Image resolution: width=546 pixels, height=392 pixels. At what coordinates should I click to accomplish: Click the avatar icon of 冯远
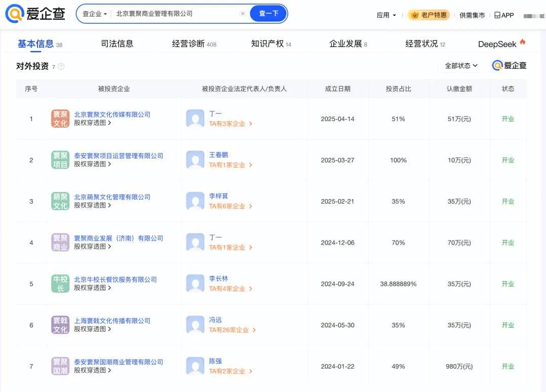[x=195, y=325]
